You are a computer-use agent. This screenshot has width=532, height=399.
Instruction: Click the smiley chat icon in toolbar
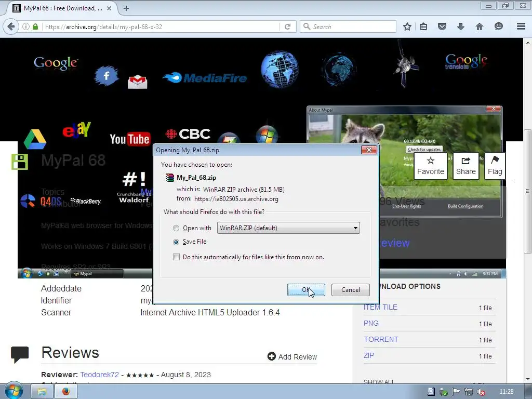pyautogui.click(x=498, y=26)
